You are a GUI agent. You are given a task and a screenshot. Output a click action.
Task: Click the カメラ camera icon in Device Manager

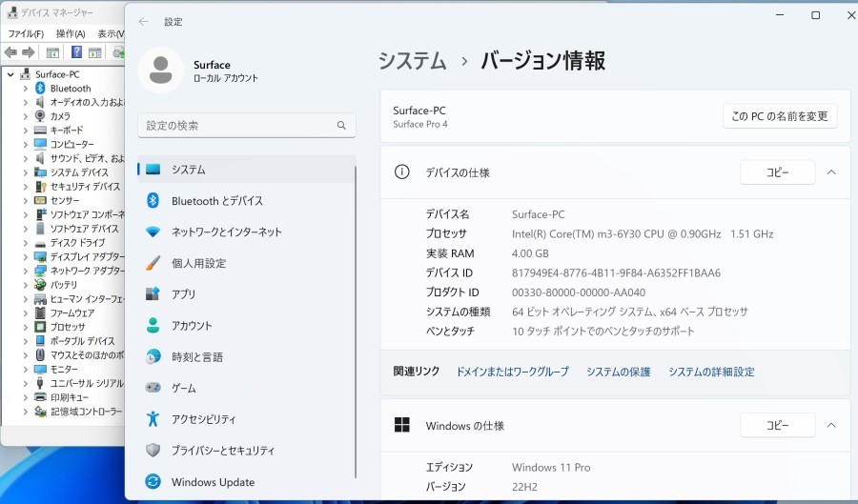point(40,116)
